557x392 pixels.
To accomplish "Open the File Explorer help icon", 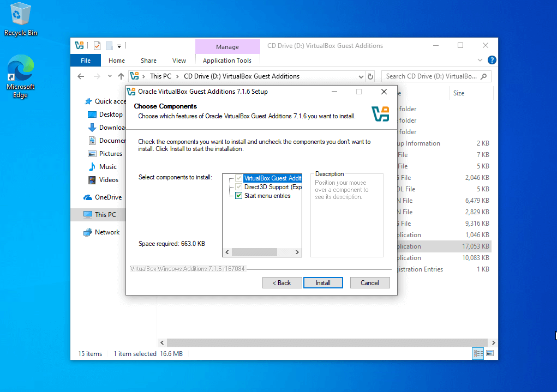I will [492, 60].
